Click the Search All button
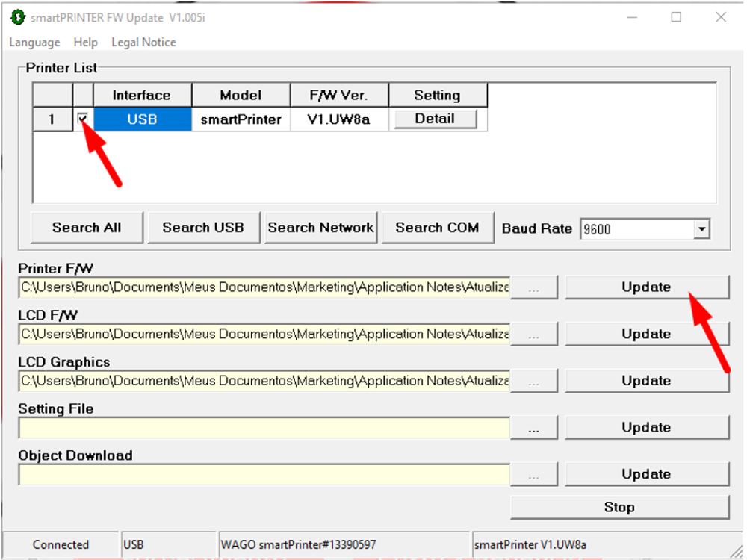This screenshot has height=560, width=747. click(87, 228)
